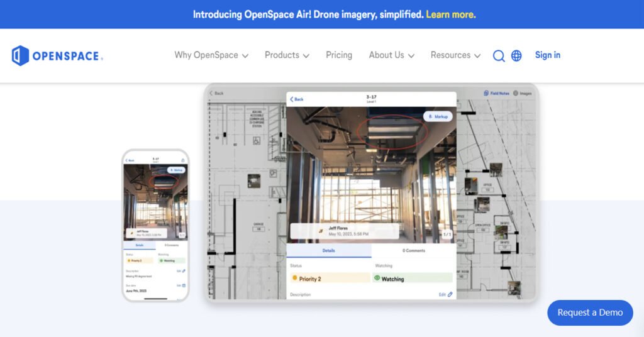Open the Pricing page
This screenshot has width=644, height=337.
tap(339, 55)
